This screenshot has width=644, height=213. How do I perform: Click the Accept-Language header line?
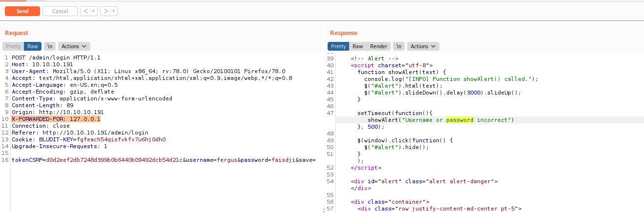pyautogui.click(x=64, y=85)
